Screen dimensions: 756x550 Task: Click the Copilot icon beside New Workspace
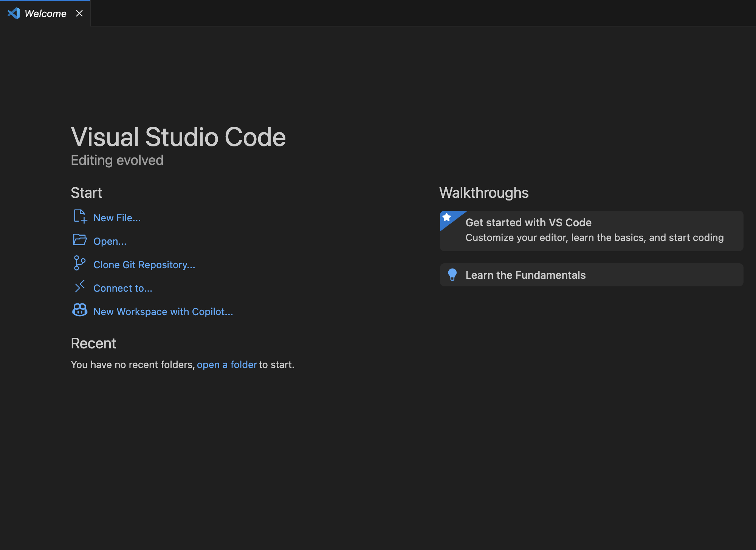pyautogui.click(x=80, y=310)
